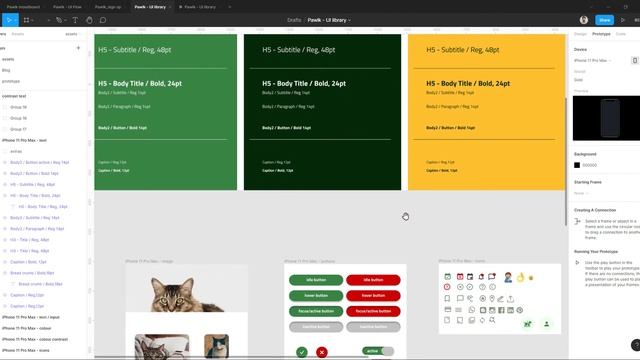The width and height of the screenshot is (640, 360).
Task: Click the WhatsApp icon in icons frame
Action: 472,310
